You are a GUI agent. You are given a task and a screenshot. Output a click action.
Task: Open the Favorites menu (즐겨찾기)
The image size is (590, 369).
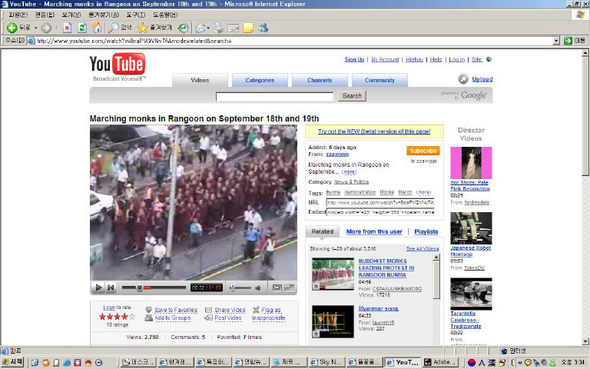(x=103, y=15)
